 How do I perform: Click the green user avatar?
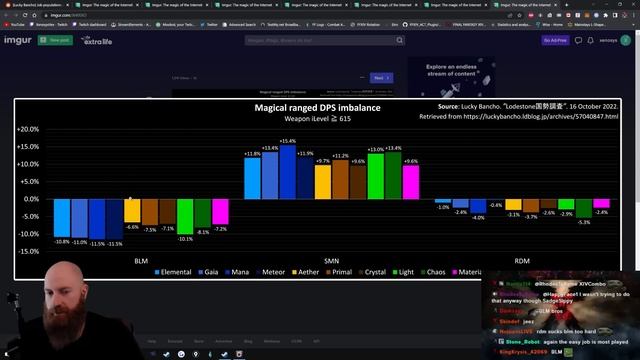coord(626,40)
